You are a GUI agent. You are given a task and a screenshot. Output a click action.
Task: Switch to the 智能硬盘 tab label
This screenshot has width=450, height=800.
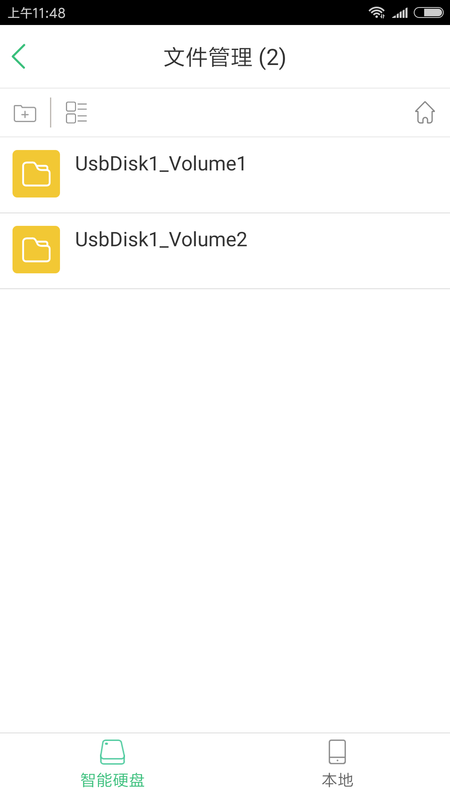[112, 780]
